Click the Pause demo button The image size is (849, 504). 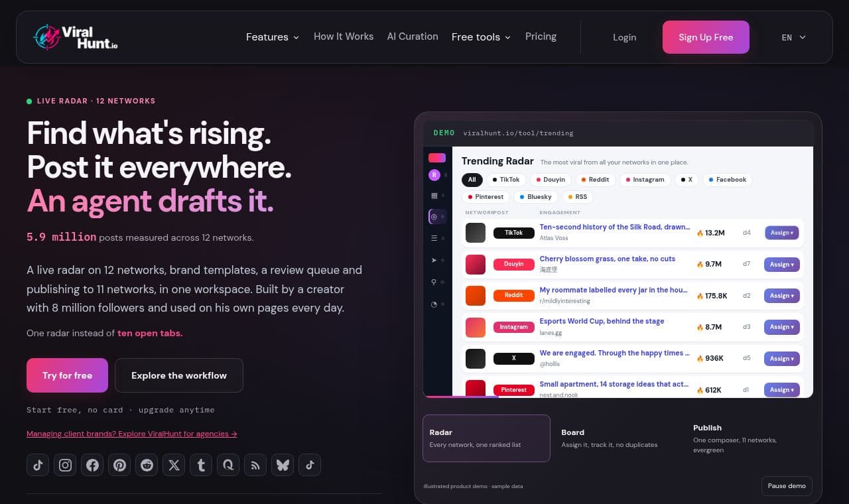point(787,486)
